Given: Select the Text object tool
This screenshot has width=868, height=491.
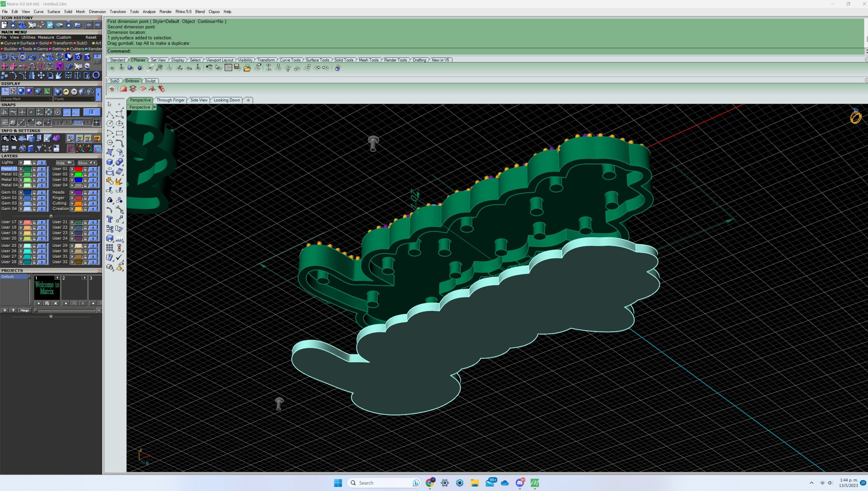Looking at the screenshot, I should click(x=110, y=220).
